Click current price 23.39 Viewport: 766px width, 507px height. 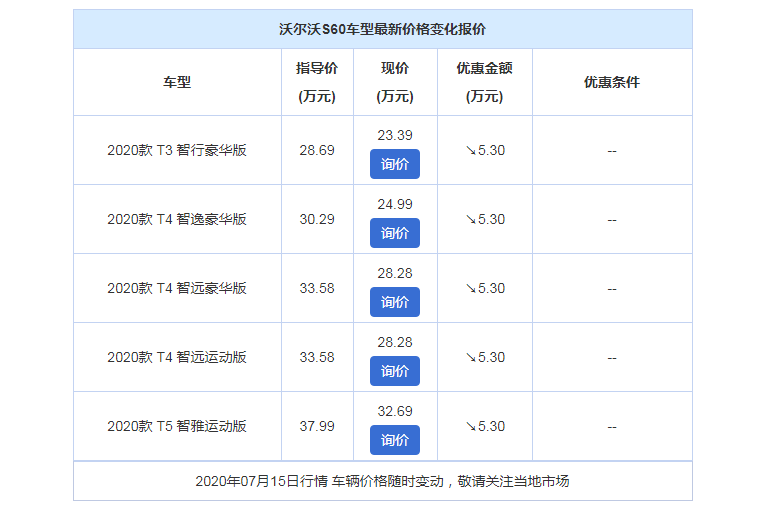pos(395,135)
